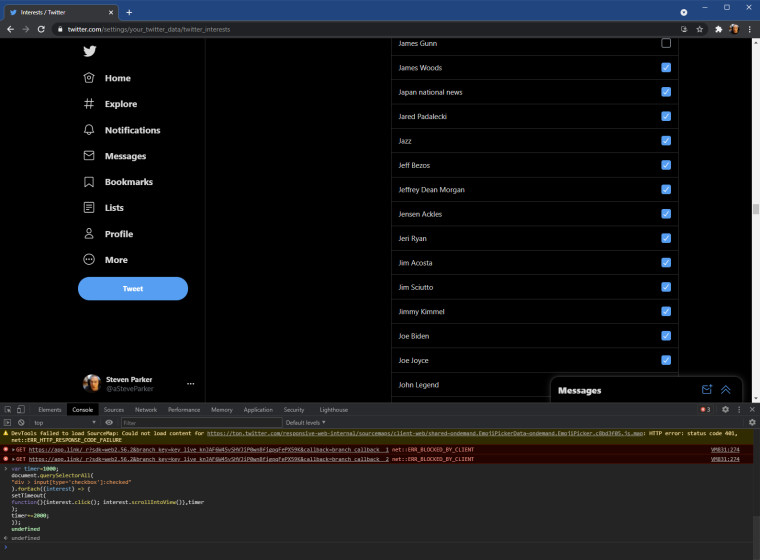Open Default levels dropdown
The image size is (760, 560).
coord(305,422)
